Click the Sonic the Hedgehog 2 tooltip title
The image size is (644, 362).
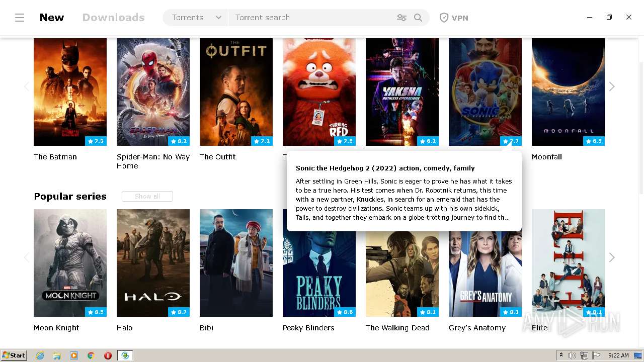click(385, 168)
